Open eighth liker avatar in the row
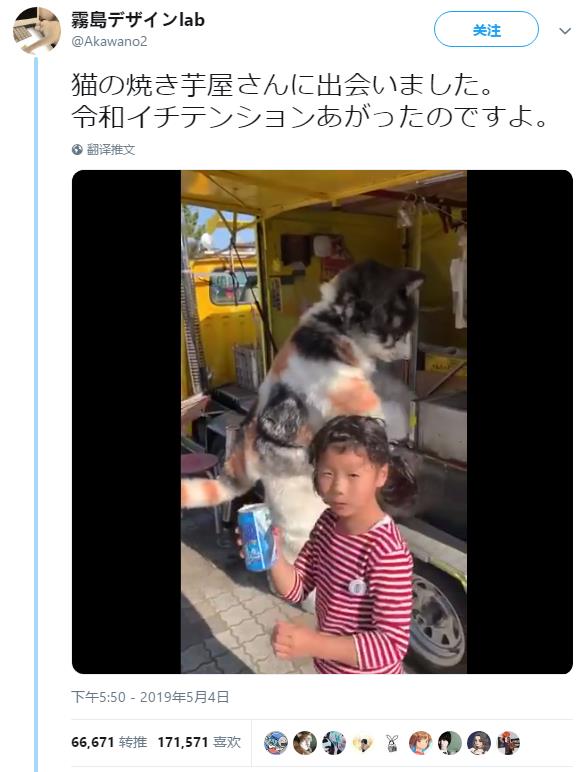The height and width of the screenshot is (772, 585). (x=479, y=742)
